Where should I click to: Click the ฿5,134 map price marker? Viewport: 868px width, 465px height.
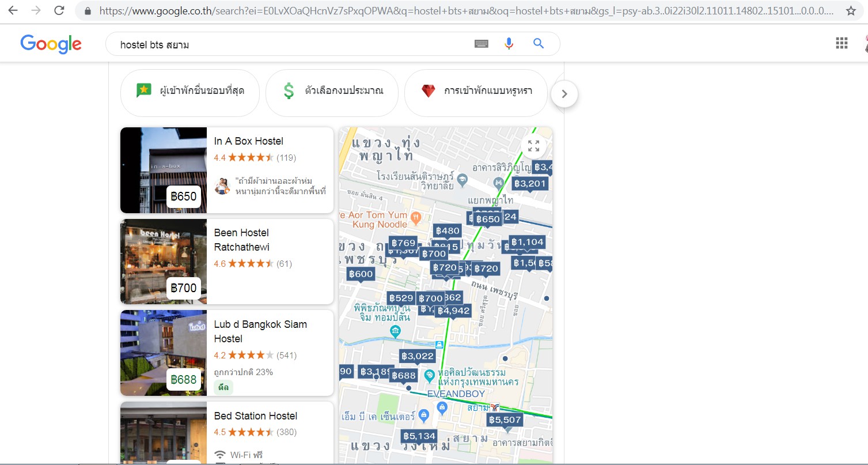click(419, 436)
